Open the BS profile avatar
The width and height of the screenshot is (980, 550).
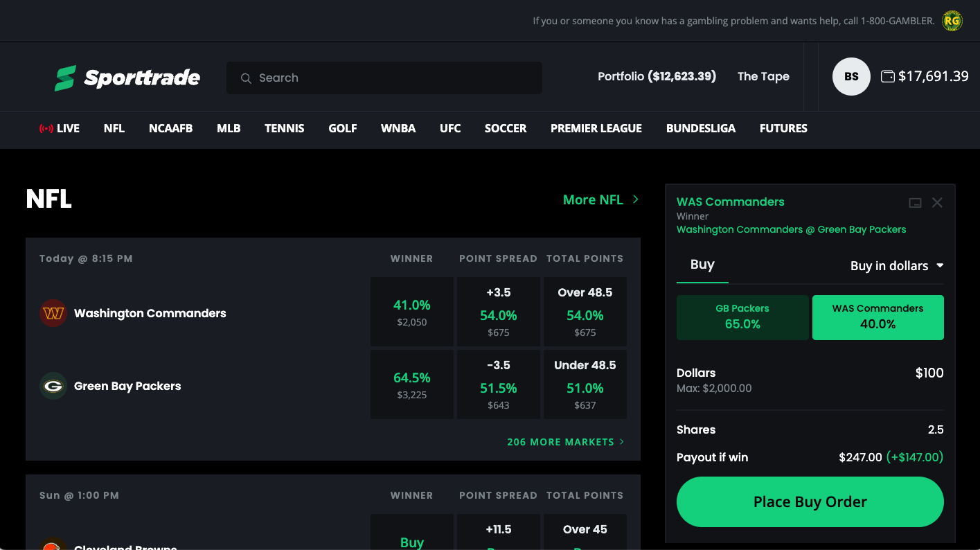pyautogui.click(x=851, y=77)
